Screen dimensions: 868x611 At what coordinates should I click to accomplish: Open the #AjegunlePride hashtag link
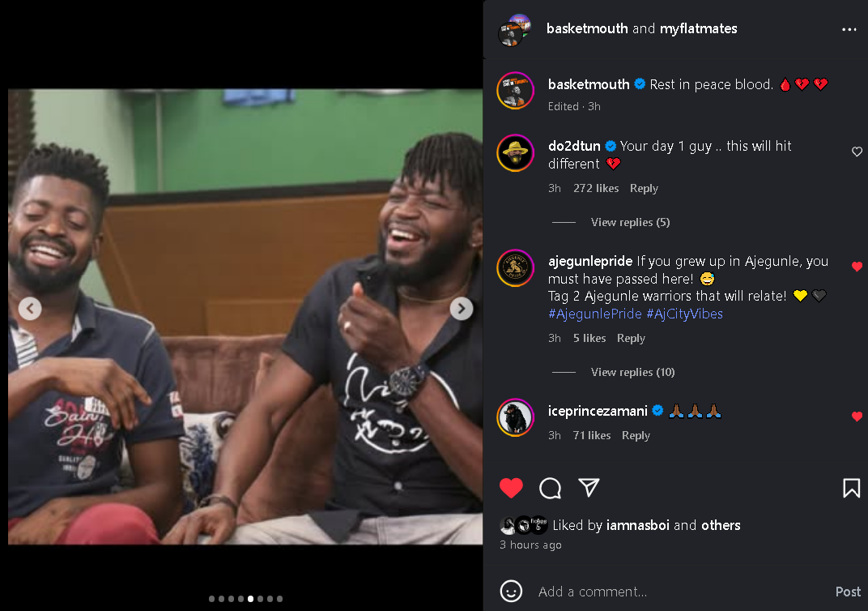coord(594,314)
